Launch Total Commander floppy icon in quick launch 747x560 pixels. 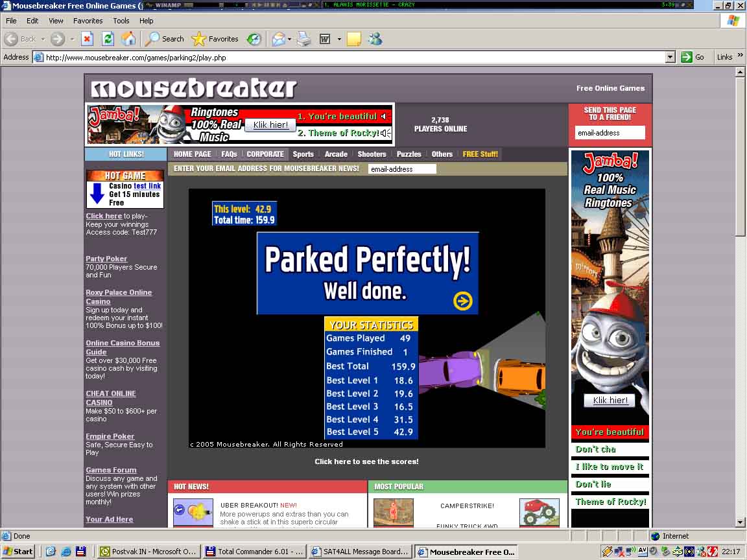80,552
